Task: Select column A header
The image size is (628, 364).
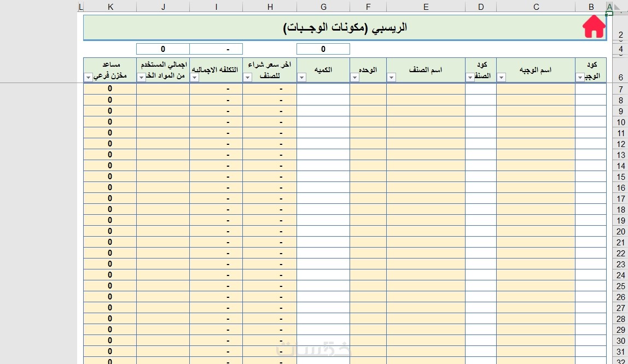Action: (609, 7)
